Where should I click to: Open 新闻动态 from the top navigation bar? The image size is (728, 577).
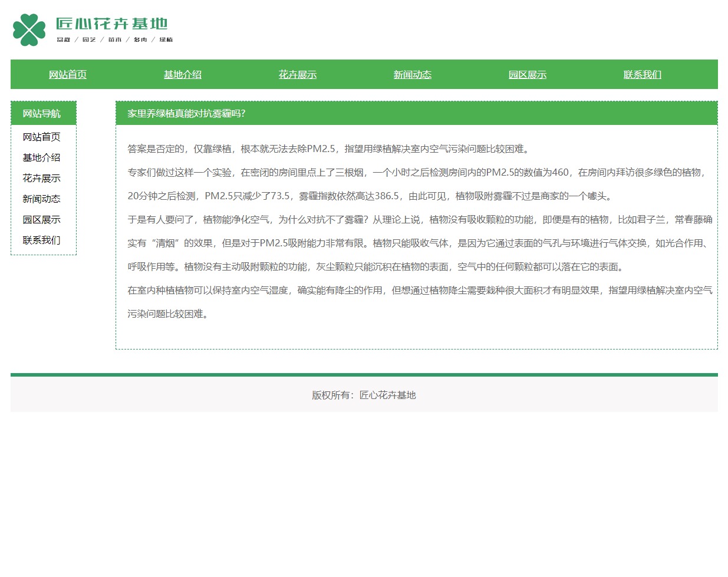coord(413,75)
